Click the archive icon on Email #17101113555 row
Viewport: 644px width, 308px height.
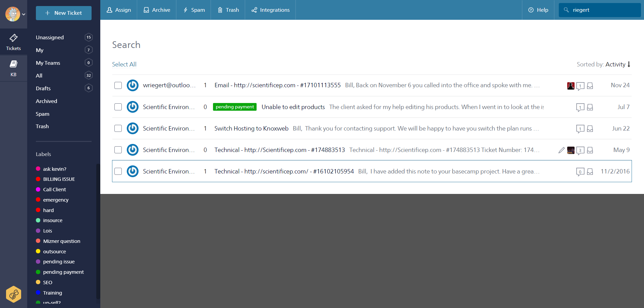(590, 86)
